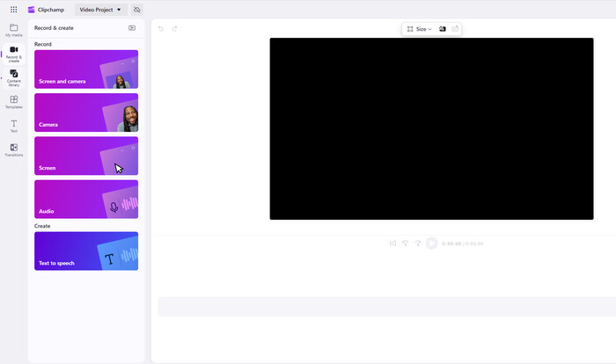616x364 pixels.
Task: Start a Screen and camera recording
Action: pos(86,69)
